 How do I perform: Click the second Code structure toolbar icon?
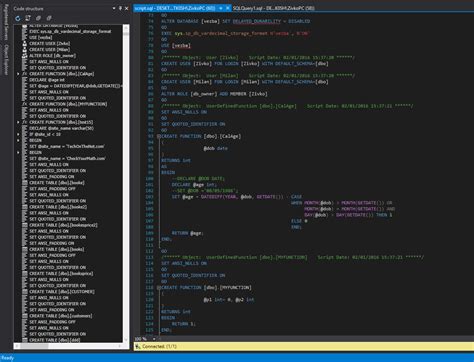(x=28, y=18)
